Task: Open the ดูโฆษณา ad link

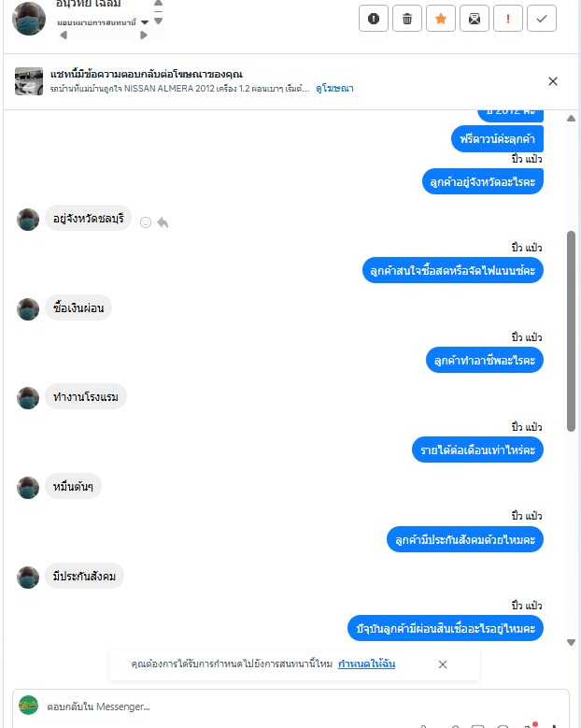Action: pyautogui.click(x=334, y=88)
